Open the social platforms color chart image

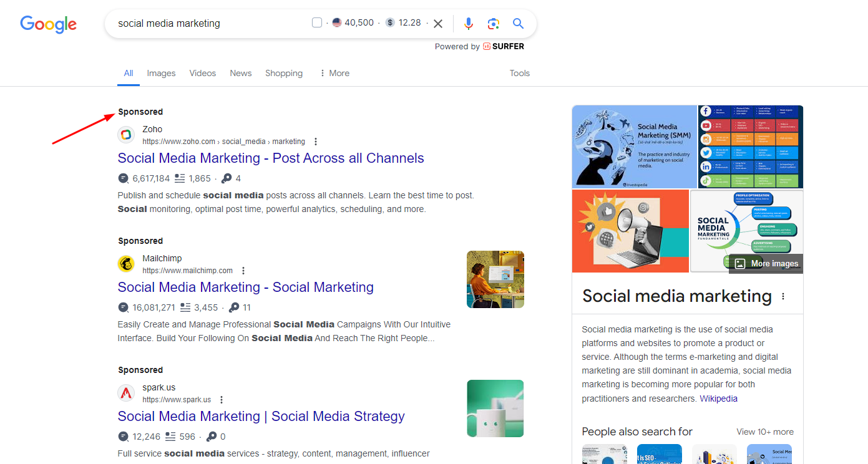point(751,147)
